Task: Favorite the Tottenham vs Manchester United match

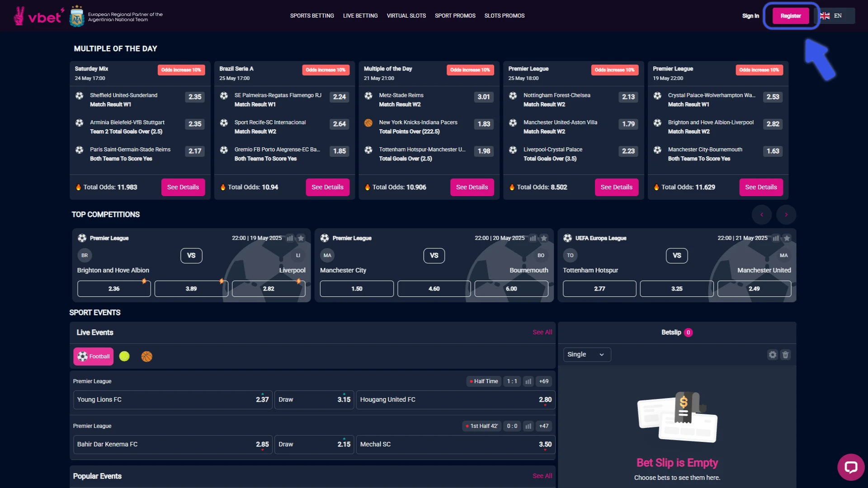Action: click(x=787, y=238)
